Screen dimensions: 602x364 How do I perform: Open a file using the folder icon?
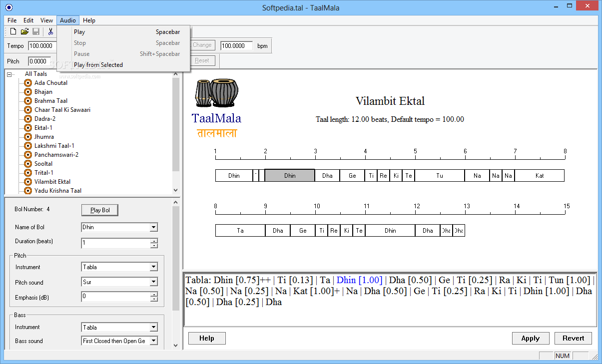pos(24,31)
